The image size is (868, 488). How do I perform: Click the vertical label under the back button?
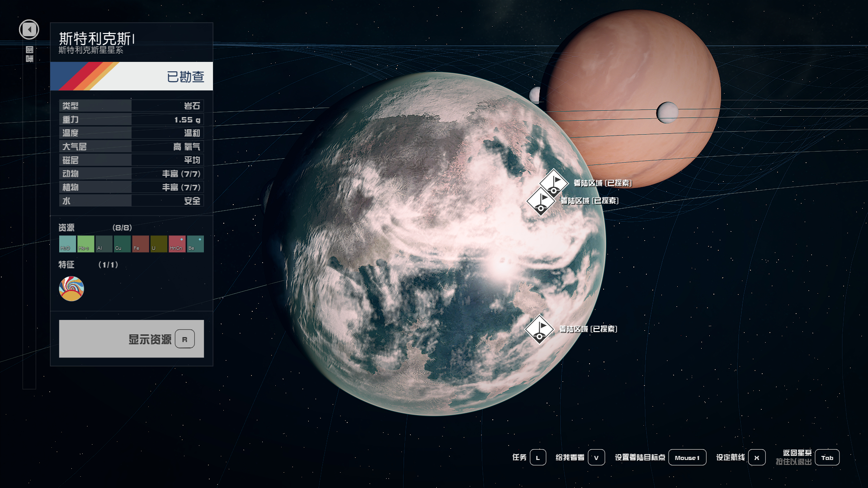coord(29,54)
